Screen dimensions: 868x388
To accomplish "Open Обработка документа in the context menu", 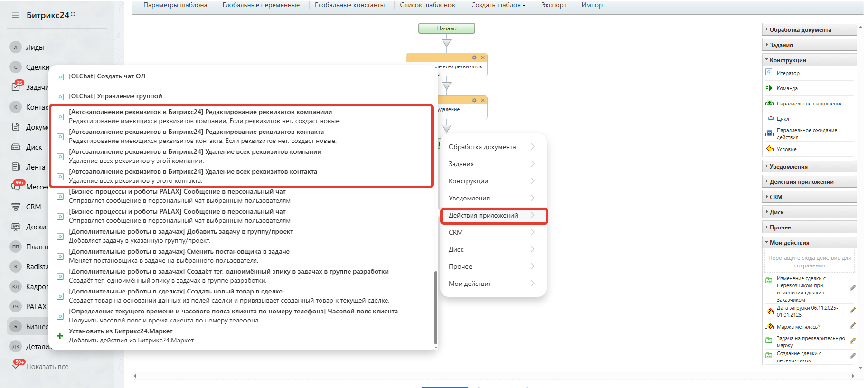I will [x=493, y=147].
